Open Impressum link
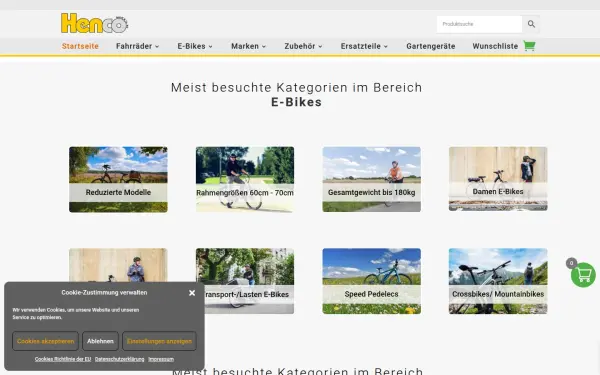 pyautogui.click(x=161, y=359)
